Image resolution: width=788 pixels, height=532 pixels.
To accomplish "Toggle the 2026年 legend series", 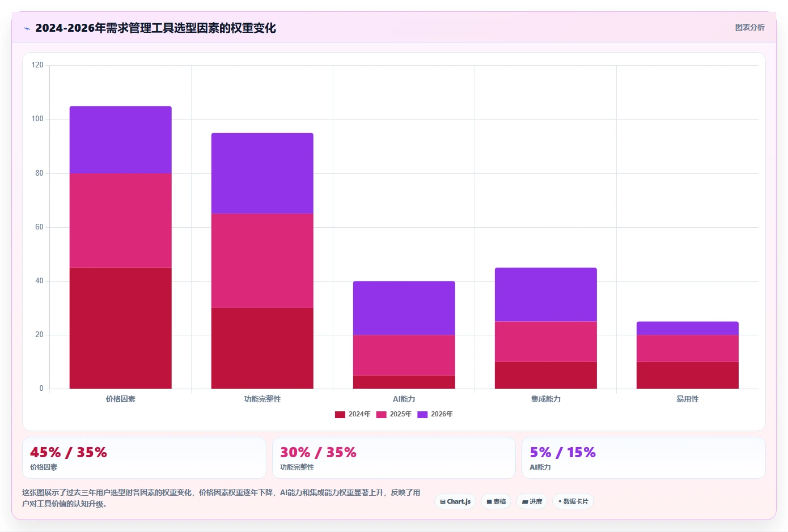I will tap(435, 414).
